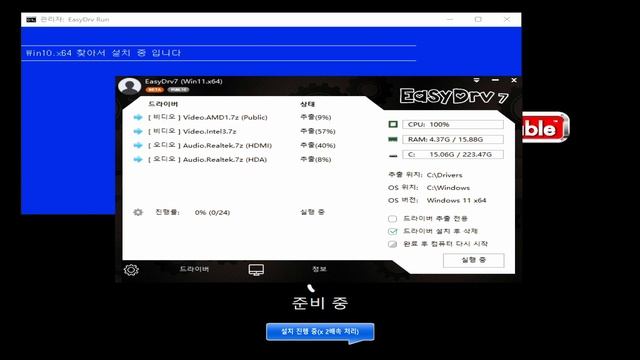Click the user avatar icon in EasyDrv7
Viewport: 640px width, 360px height.
point(129,86)
